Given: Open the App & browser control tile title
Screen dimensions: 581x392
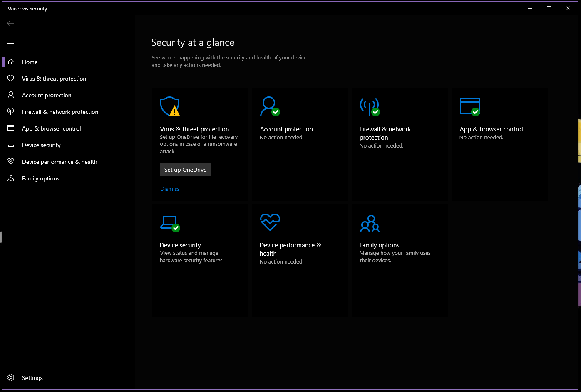Looking at the screenshot, I should [x=491, y=129].
